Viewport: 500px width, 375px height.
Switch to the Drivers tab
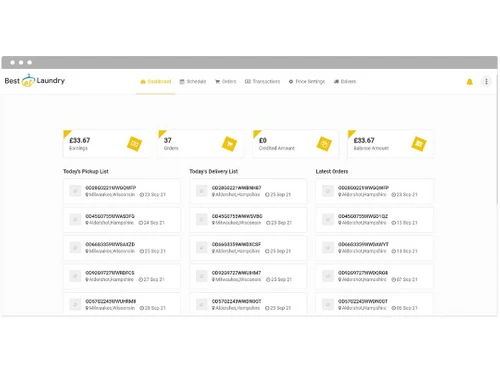coord(345,82)
